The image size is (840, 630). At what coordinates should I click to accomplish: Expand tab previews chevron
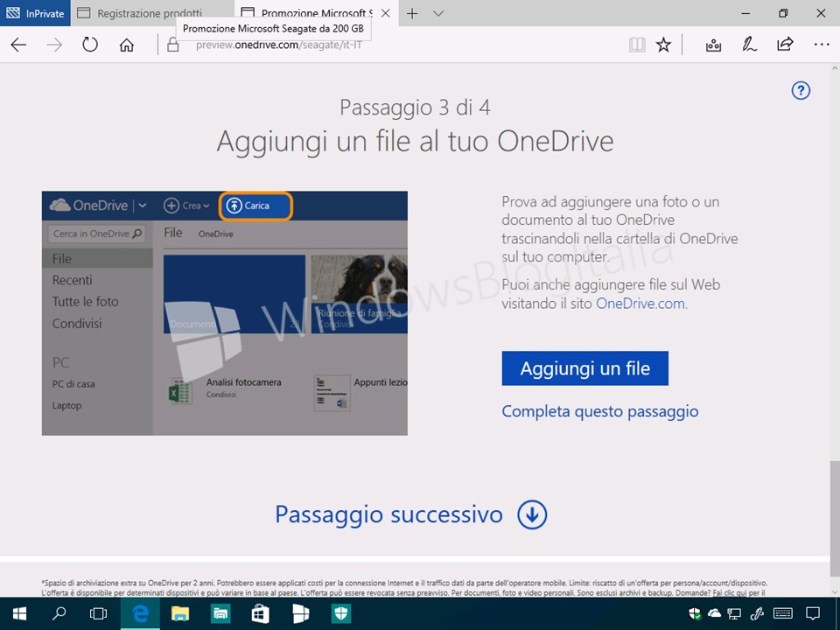click(x=438, y=13)
